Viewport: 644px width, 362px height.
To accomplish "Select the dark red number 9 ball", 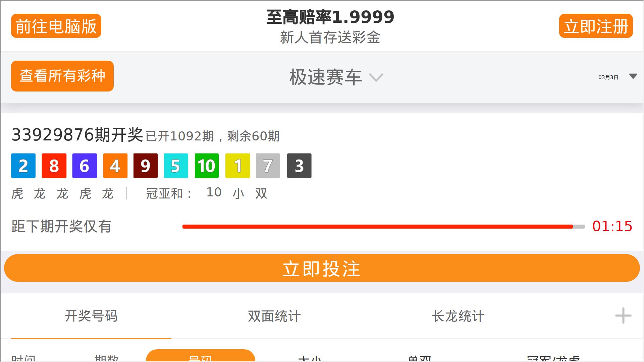I will pos(146,166).
